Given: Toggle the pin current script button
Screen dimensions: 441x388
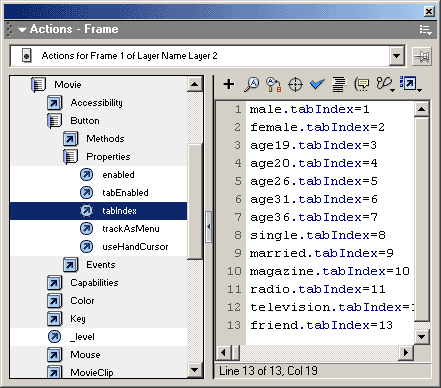Looking at the screenshot, I should click(422, 56).
